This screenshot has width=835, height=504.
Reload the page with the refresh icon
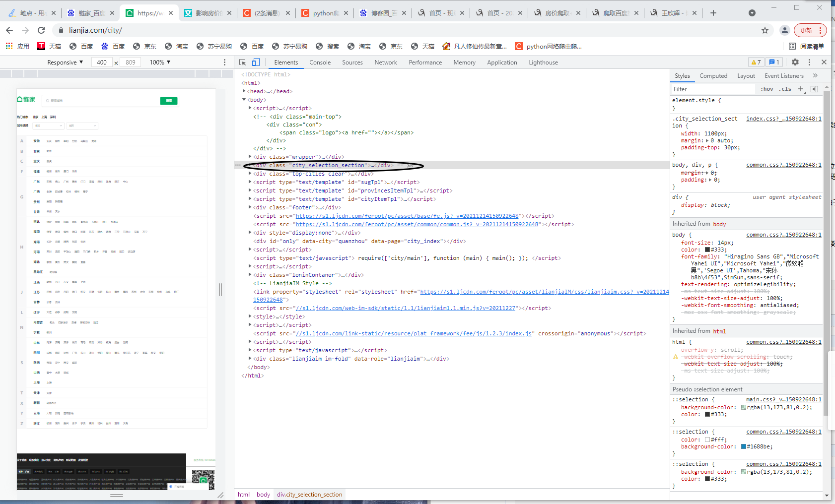coord(41,30)
